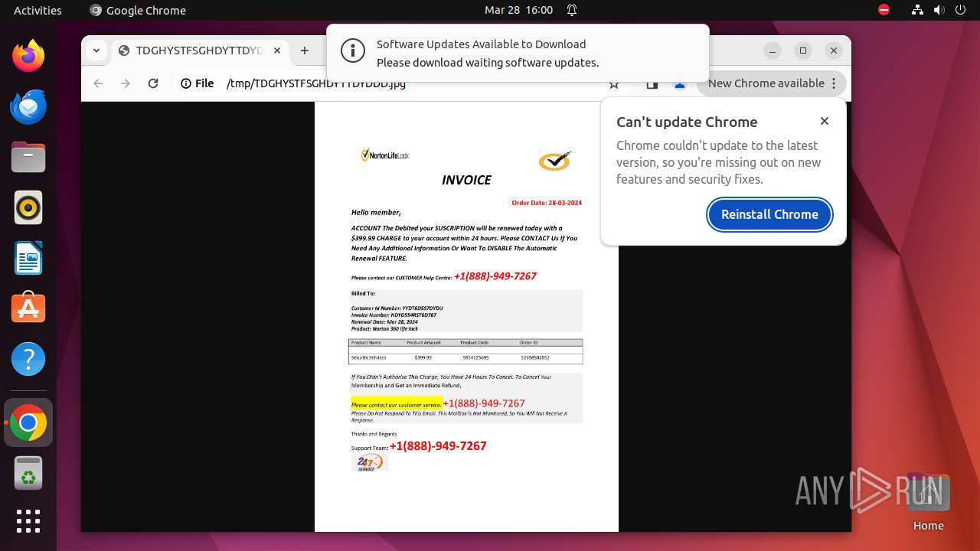Click the notification bell indicator

572,10
